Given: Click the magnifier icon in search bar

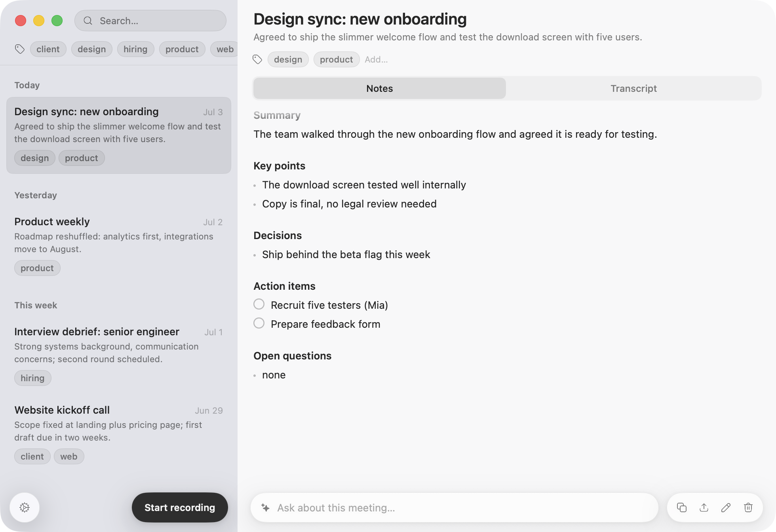Looking at the screenshot, I should (x=88, y=21).
